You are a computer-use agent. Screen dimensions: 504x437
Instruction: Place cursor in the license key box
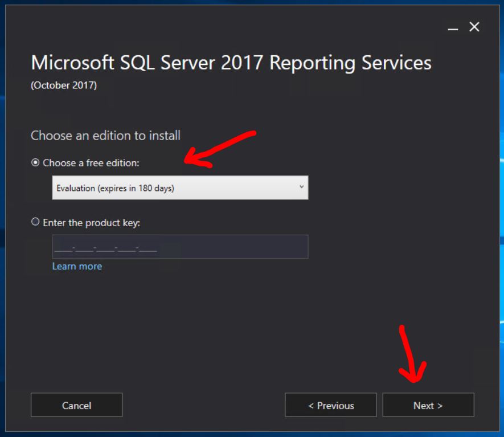point(180,247)
